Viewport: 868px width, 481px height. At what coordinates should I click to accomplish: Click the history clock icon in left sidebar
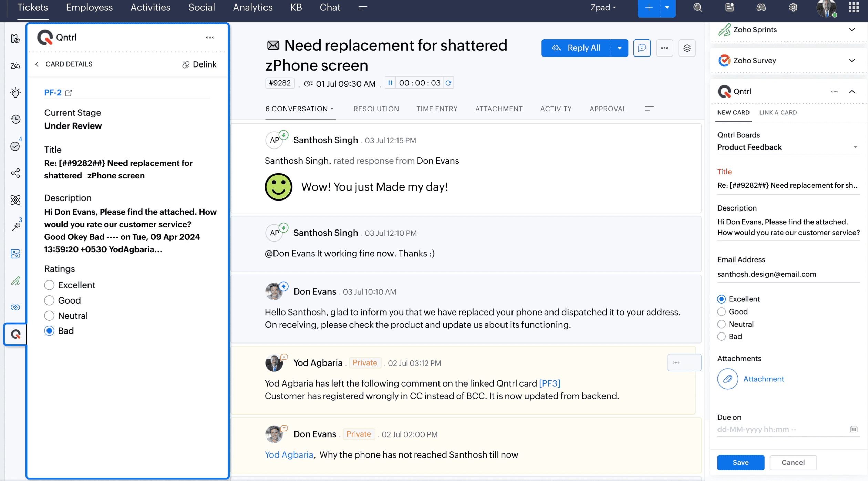(x=15, y=119)
